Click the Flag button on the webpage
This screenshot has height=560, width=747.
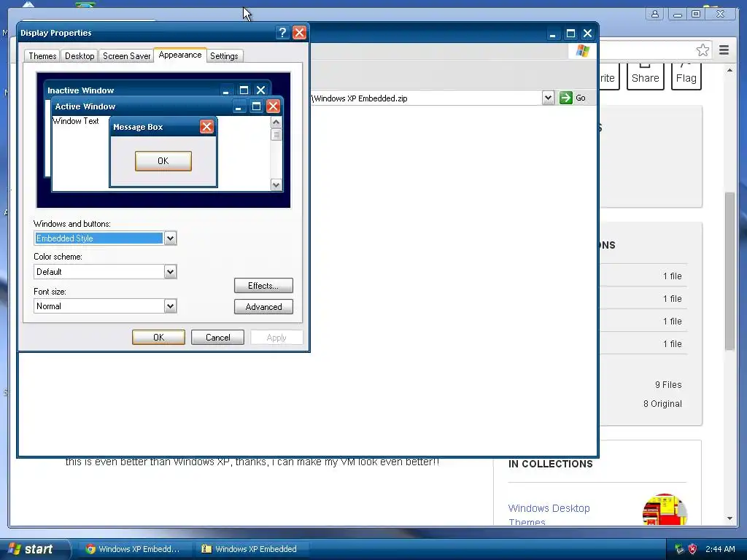(686, 76)
